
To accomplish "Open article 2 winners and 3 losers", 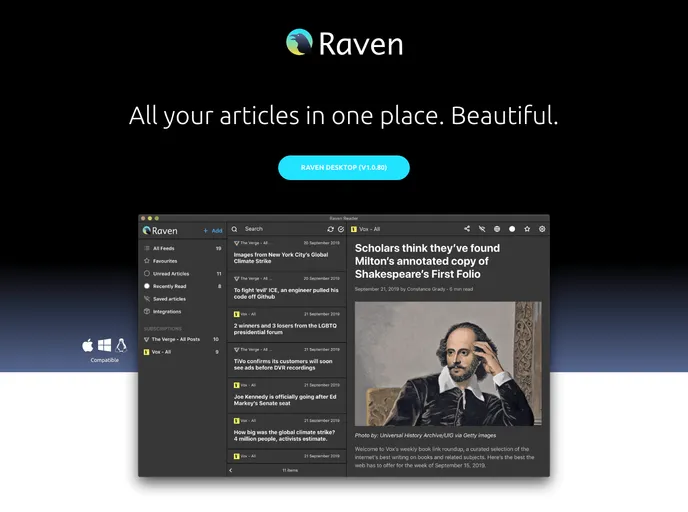I will click(x=287, y=325).
